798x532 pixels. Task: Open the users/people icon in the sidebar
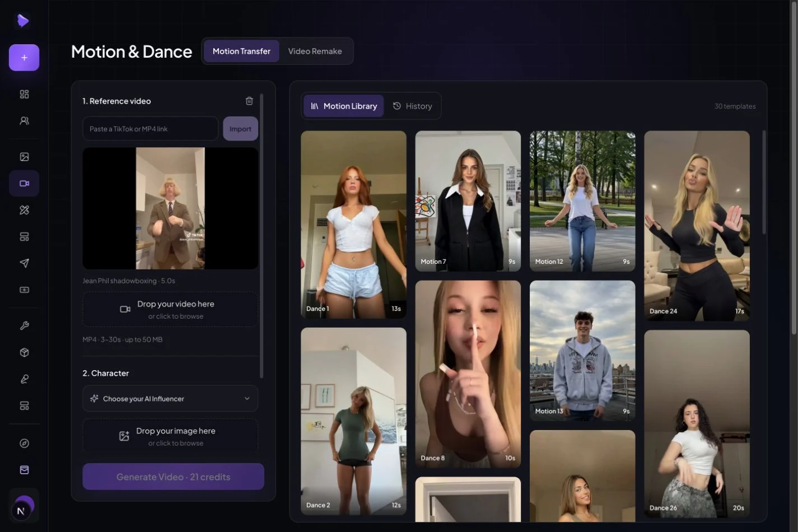(x=24, y=121)
